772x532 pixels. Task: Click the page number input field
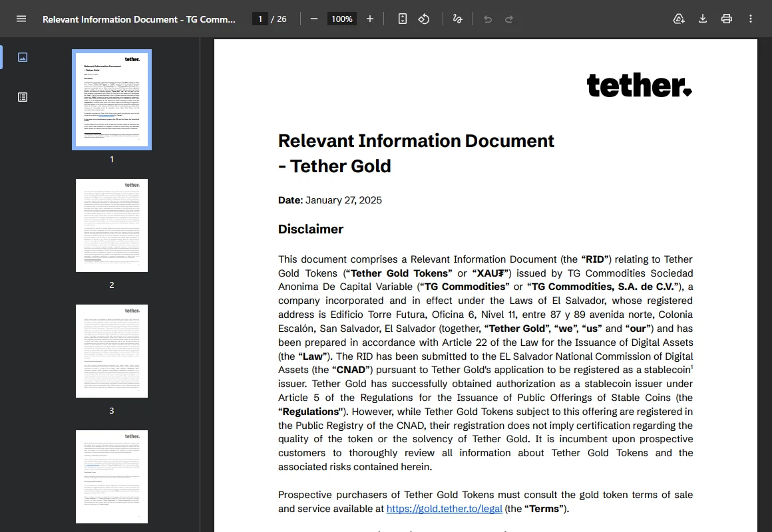pos(260,19)
